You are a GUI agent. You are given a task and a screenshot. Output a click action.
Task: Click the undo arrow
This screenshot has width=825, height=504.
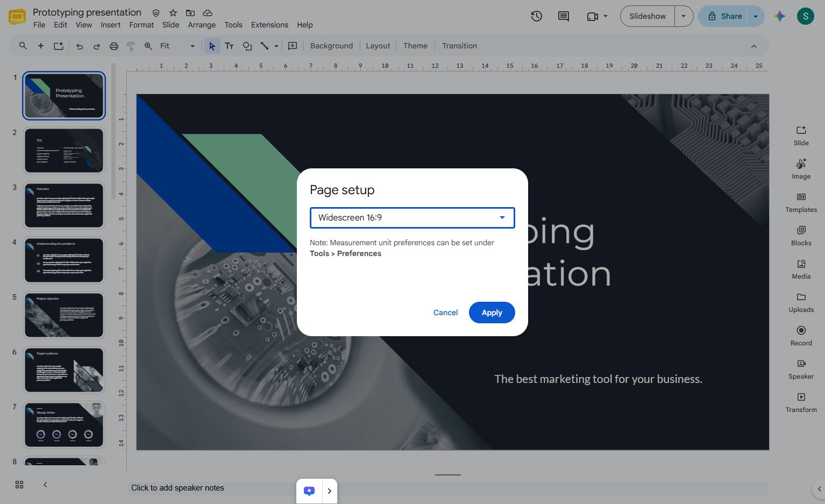point(79,46)
